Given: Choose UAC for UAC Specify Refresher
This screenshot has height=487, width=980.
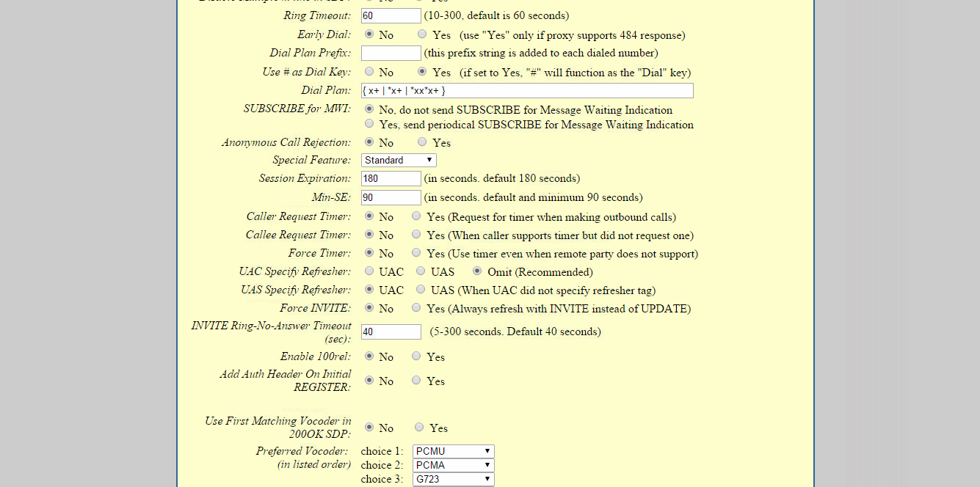Looking at the screenshot, I should coord(369,271).
